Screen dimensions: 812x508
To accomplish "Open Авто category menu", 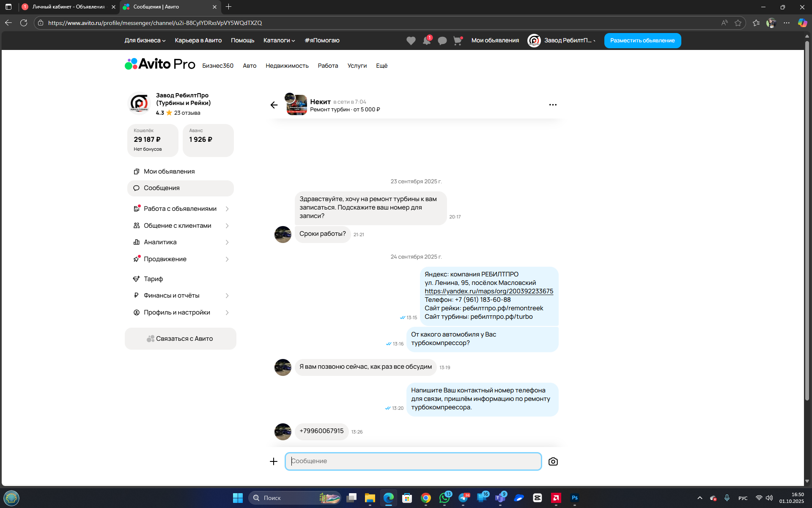I will click(x=250, y=66).
